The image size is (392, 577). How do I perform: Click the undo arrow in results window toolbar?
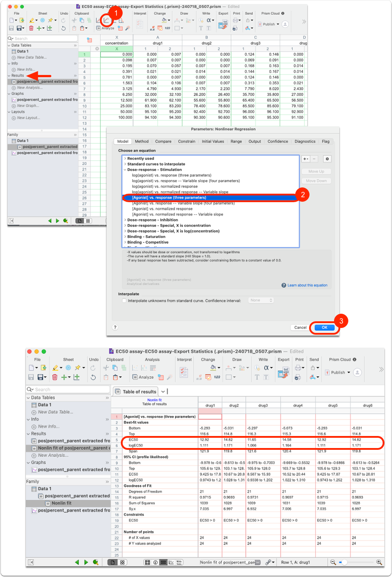(x=93, y=377)
